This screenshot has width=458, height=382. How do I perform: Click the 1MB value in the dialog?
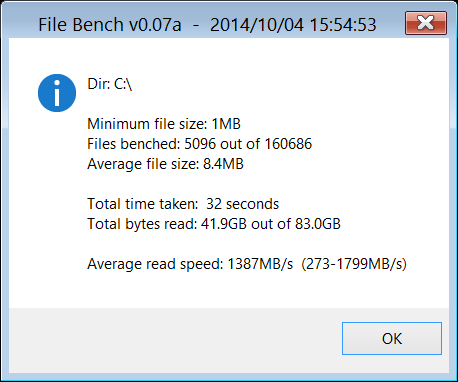(x=226, y=124)
